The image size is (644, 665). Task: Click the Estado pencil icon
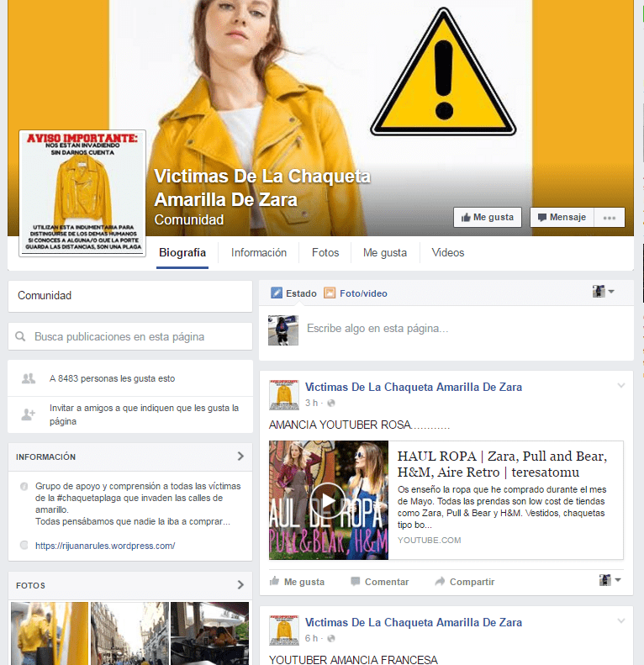click(x=277, y=293)
